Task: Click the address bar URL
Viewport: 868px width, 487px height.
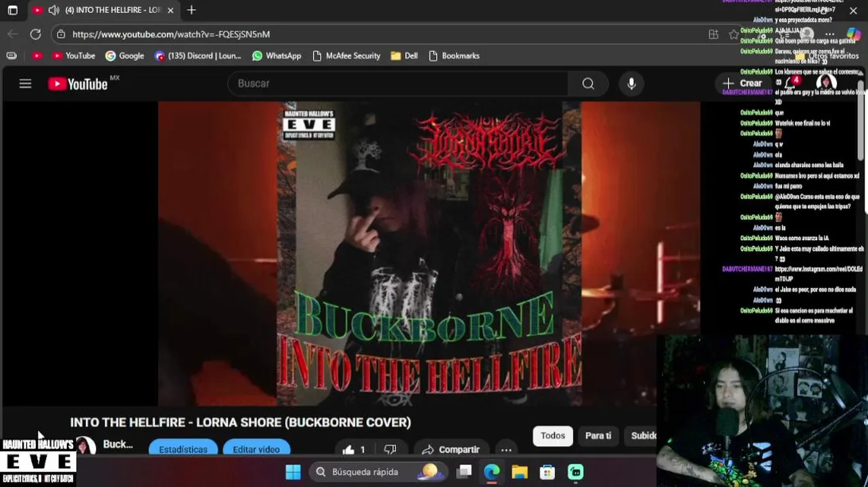Action: [171, 34]
